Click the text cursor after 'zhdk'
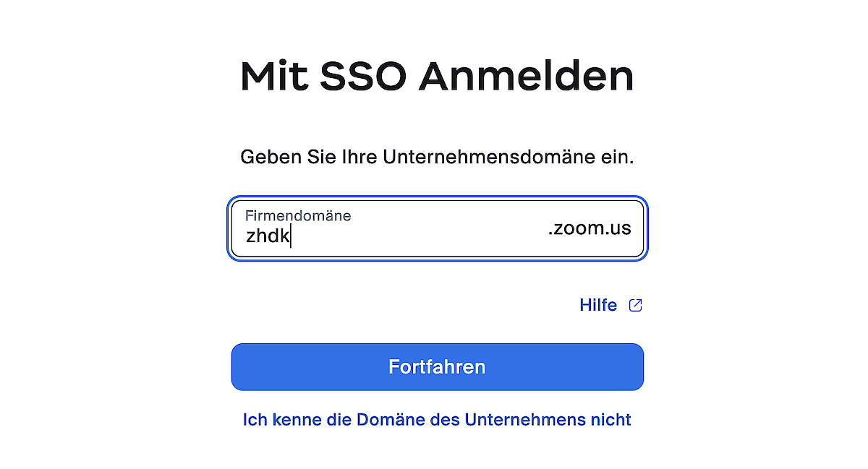Screen dimensions: 868x469 pos(291,236)
